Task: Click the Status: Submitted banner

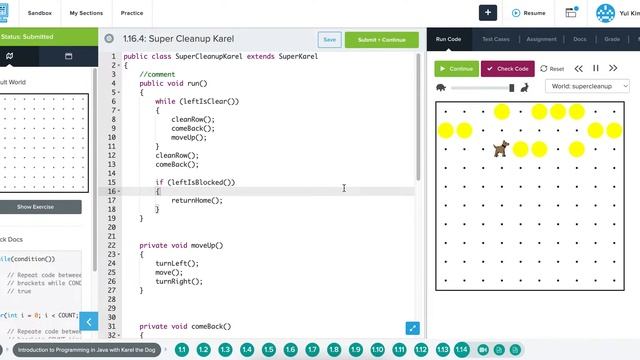Action: tap(49, 37)
